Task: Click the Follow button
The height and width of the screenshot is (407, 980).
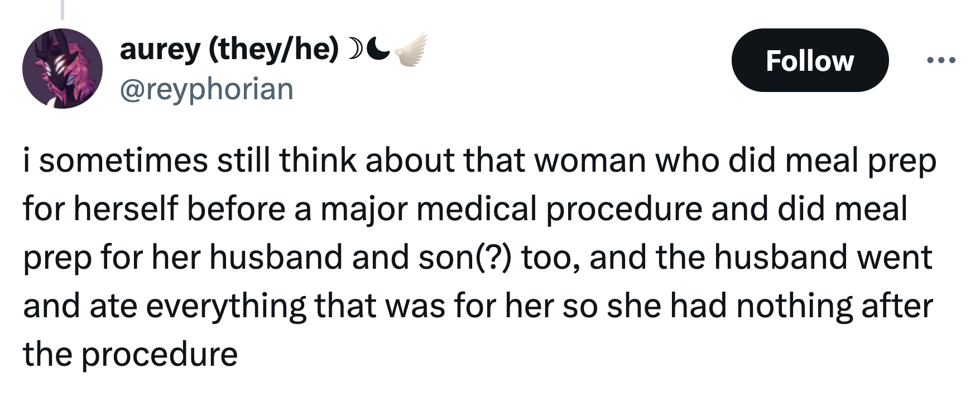Action: tap(809, 60)
